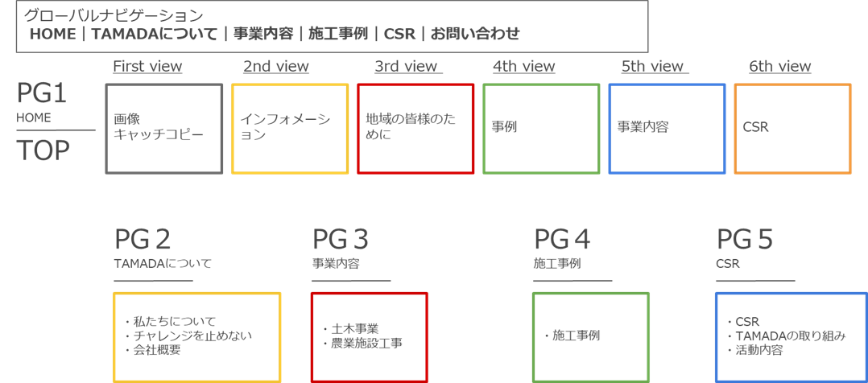Viewport: 868px width, 383px height.
Task: Click 事業内容 in the global navigation
Action: coord(263,35)
